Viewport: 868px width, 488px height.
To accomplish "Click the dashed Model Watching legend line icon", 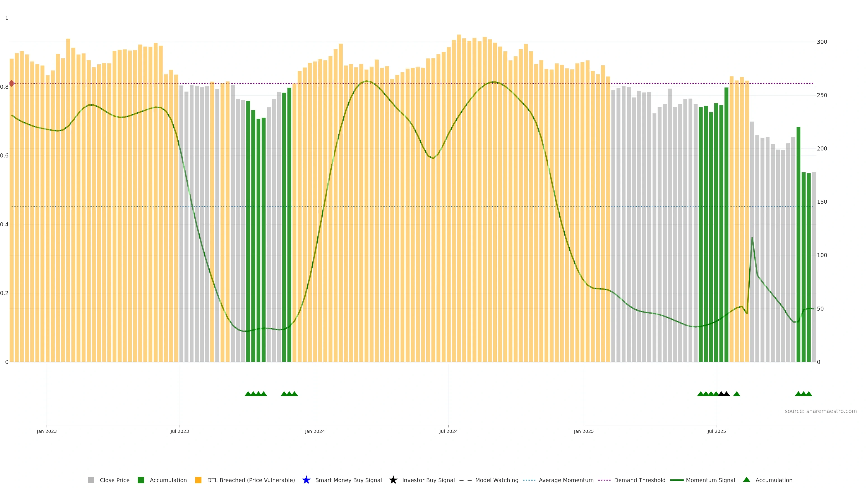I will tap(465, 480).
